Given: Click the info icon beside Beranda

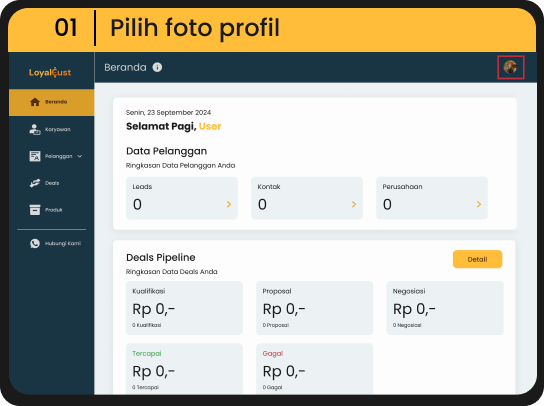Looking at the screenshot, I should point(157,67).
